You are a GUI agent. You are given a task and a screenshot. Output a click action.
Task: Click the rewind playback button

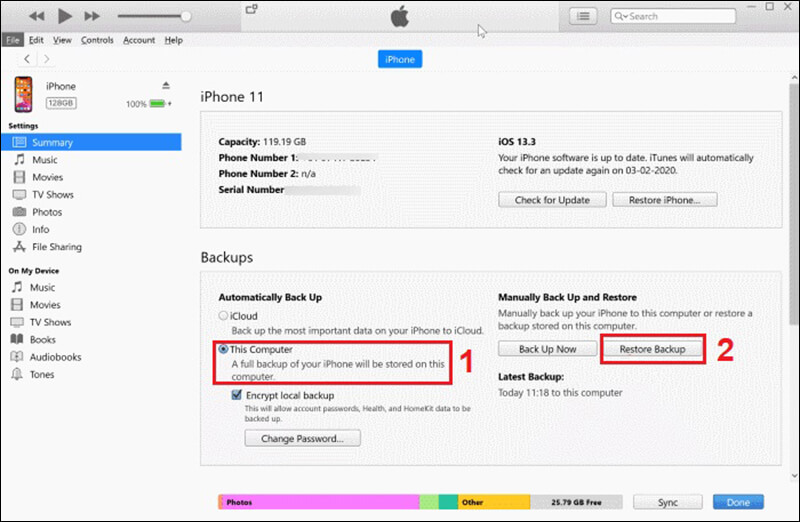36,16
